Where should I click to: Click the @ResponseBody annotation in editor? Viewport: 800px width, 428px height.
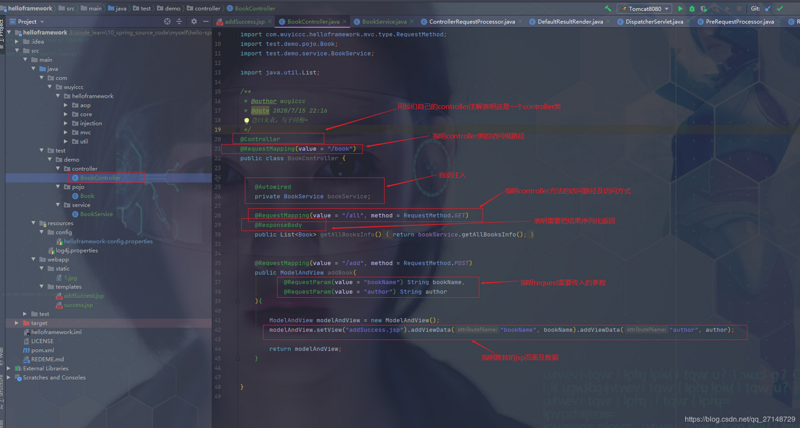point(279,225)
